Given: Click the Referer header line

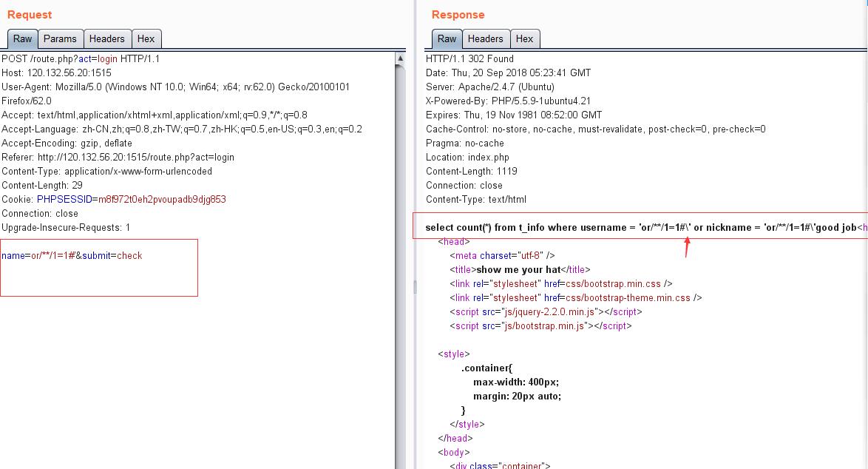Looking at the screenshot, I should pos(118,158).
